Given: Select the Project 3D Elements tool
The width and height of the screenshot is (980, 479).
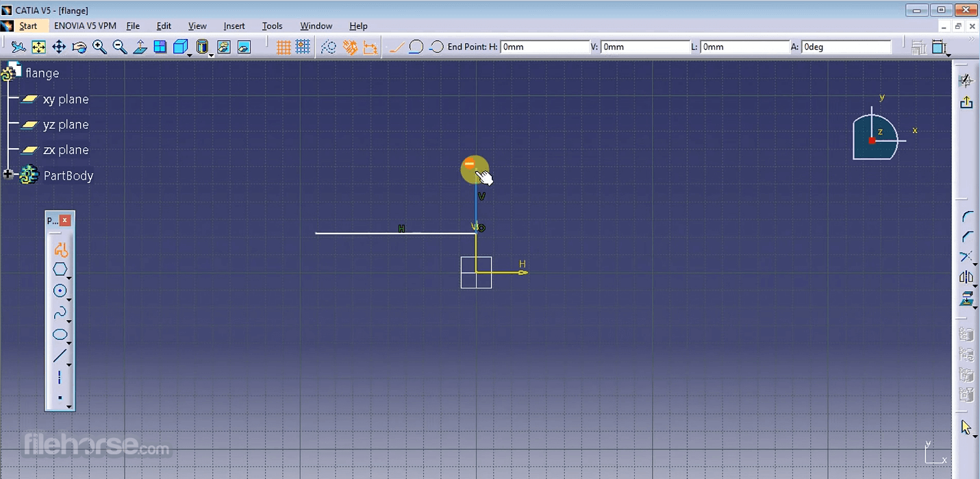Looking at the screenshot, I should tap(966, 298).
